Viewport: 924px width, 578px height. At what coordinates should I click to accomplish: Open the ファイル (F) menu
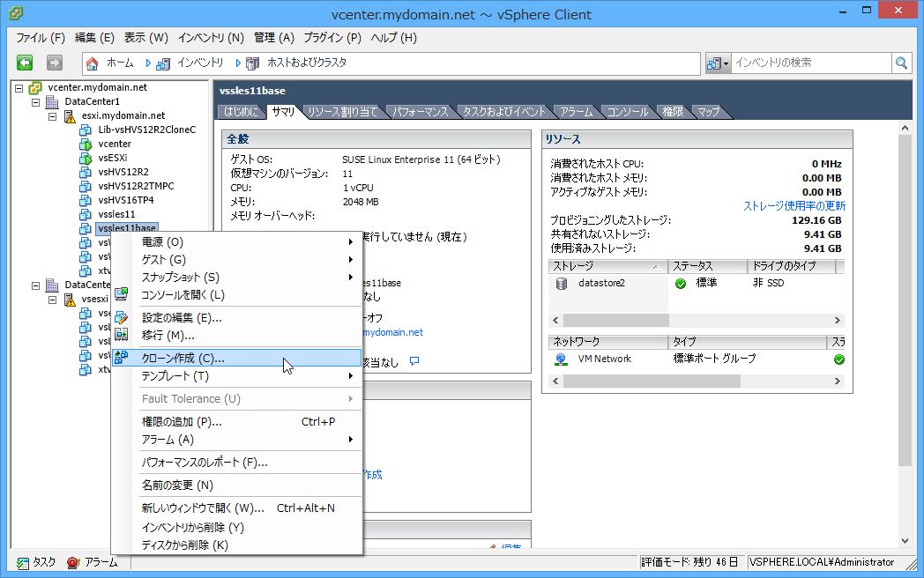point(40,38)
